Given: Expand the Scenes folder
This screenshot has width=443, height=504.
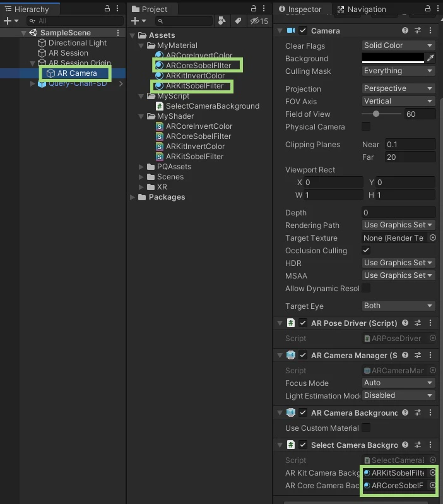Looking at the screenshot, I should click(x=141, y=177).
